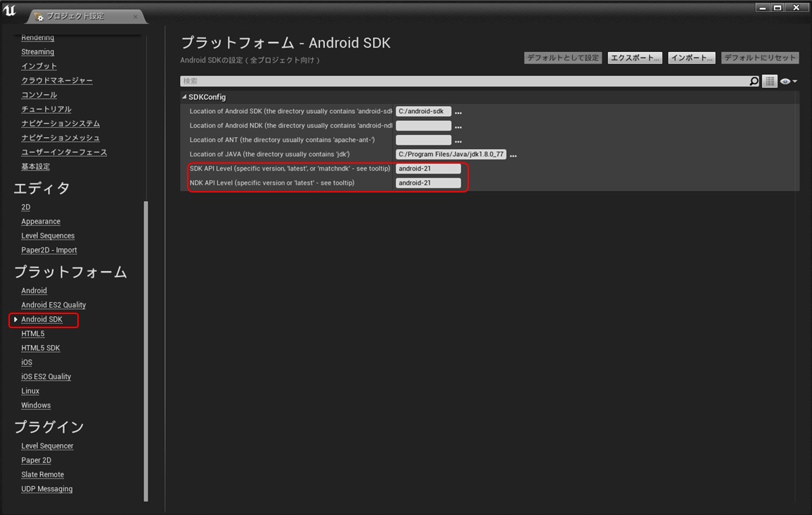The image size is (812, 515).
Task: Click デフォルトにリセット button
Action: click(x=760, y=58)
